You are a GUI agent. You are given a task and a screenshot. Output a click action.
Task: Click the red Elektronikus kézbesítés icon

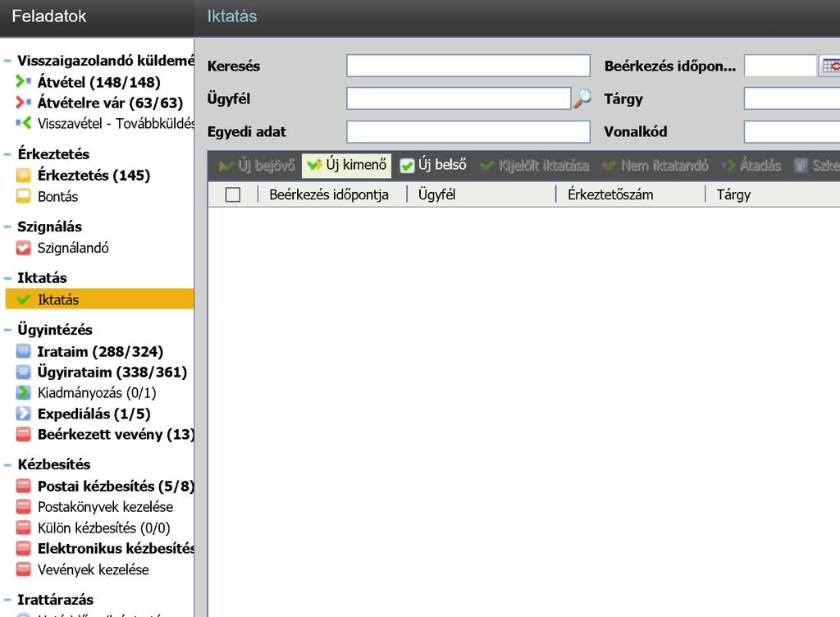click(x=23, y=548)
